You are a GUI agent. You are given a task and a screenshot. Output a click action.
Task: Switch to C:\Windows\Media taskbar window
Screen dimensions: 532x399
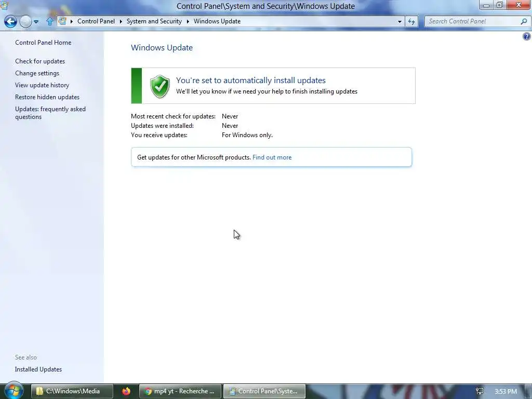click(x=72, y=391)
